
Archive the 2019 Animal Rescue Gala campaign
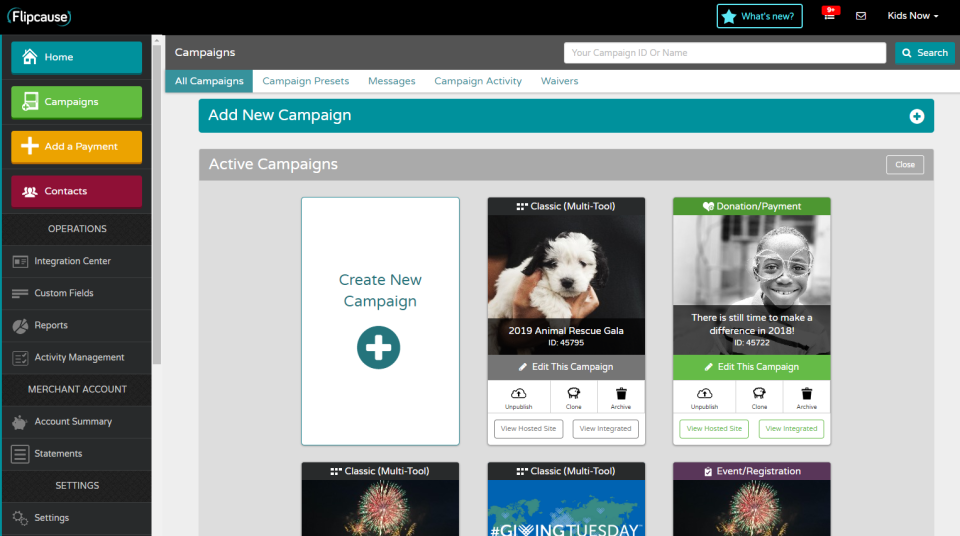621,398
